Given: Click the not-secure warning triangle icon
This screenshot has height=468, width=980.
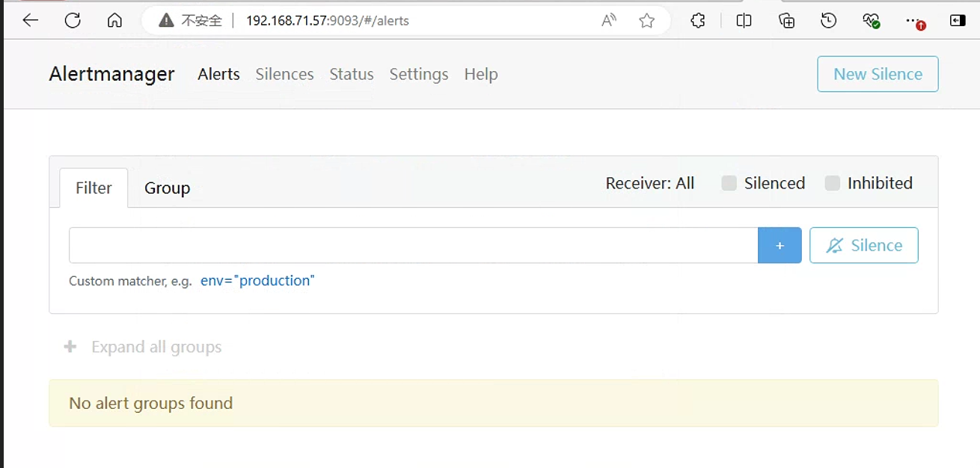Looking at the screenshot, I should point(166,21).
